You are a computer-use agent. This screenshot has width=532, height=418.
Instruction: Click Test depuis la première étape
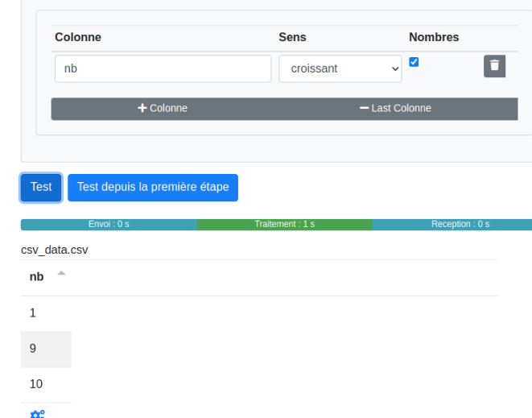pos(153,187)
